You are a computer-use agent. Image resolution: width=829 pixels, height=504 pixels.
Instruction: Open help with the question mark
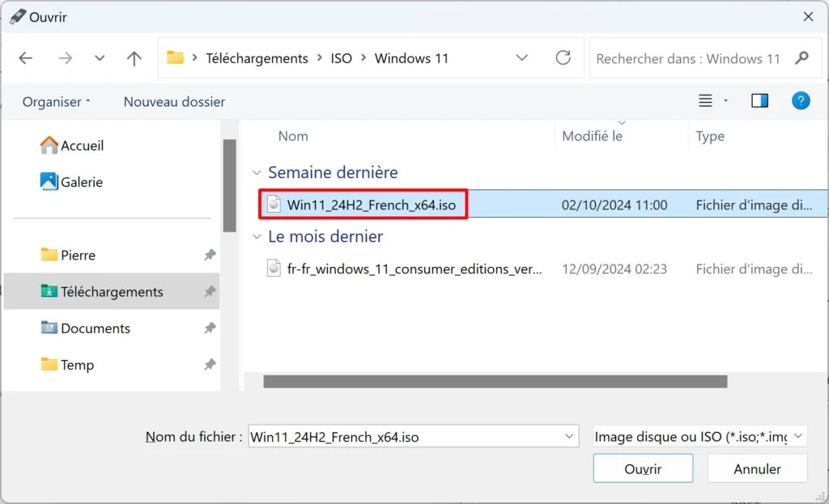click(x=801, y=100)
